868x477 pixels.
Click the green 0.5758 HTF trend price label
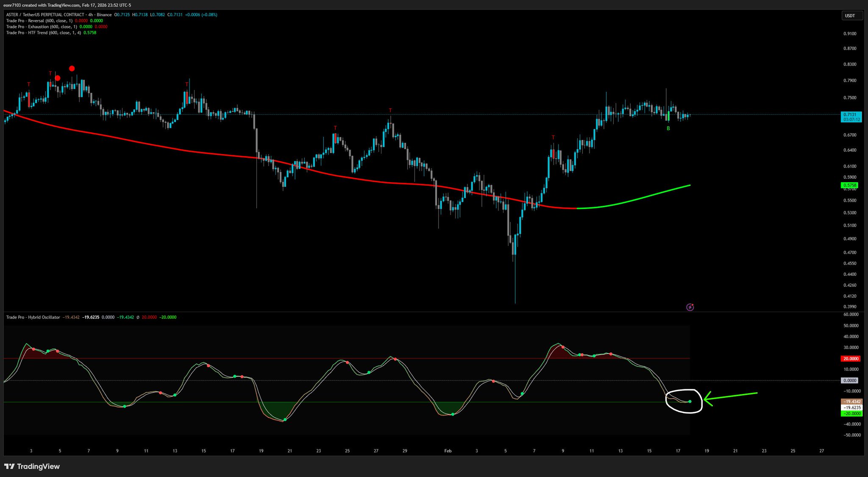pos(850,186)
